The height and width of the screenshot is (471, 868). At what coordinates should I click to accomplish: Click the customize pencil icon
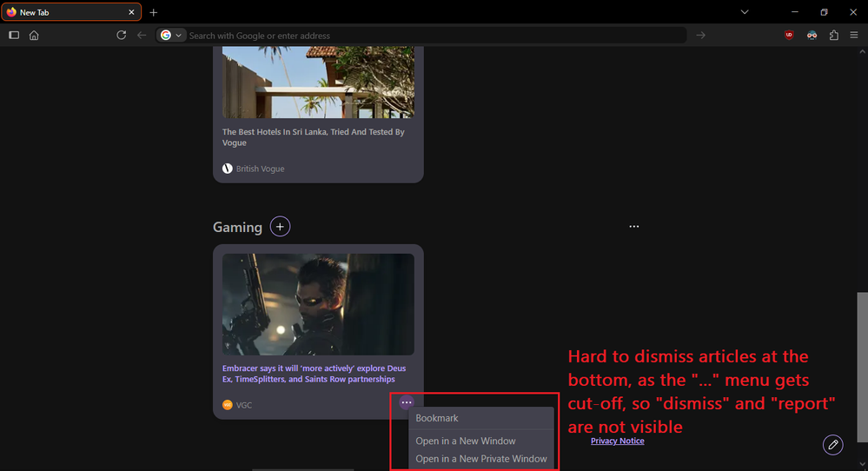click(x=832, y=444)
